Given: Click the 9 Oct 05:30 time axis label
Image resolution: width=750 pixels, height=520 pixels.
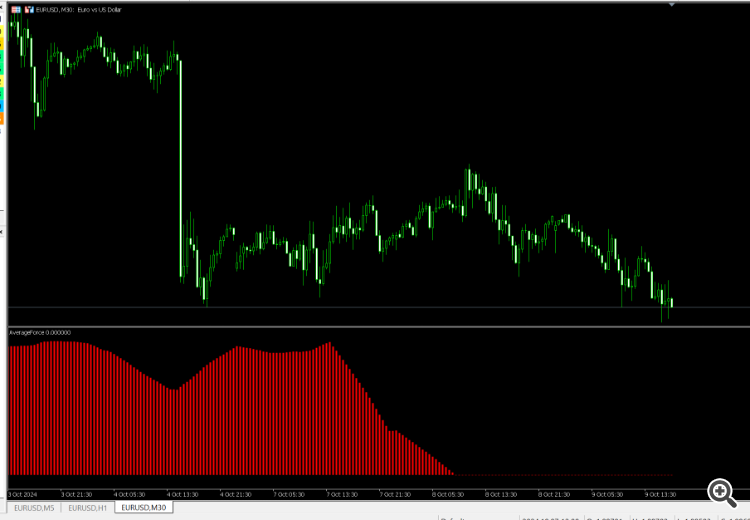Looking at the screenshot, I should pos(607,494).
